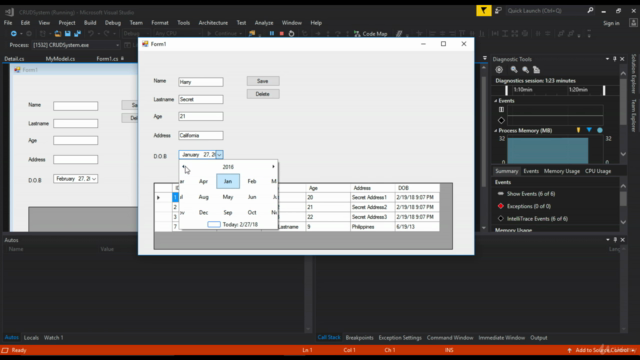Click the Lastname field containing Secret
Image resolution: width=640 pixels, height=360 pixels.
point(201,99)
